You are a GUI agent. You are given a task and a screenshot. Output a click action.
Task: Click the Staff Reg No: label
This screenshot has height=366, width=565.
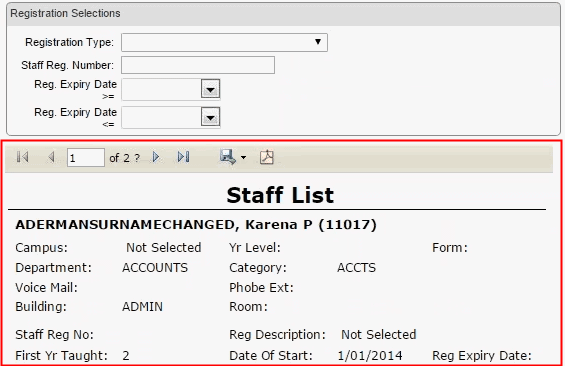[x=54, y=335]
